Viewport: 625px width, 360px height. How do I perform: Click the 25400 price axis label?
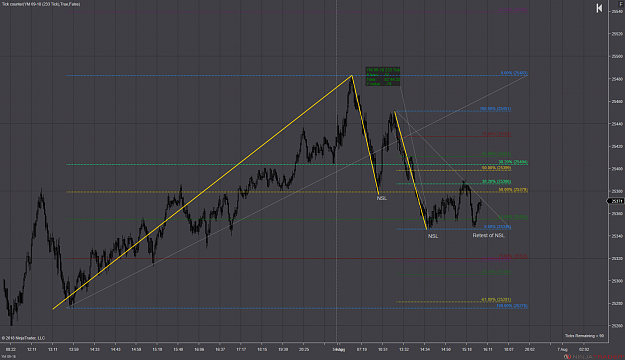[x=617, y=169]
